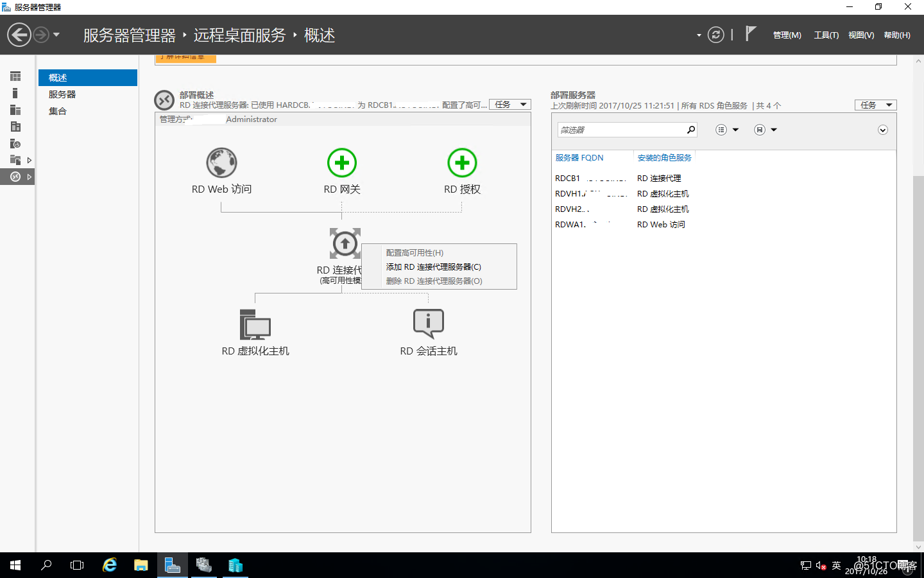Click the RD 会话主机 label

pyautogui.click(x=429, y=351)
